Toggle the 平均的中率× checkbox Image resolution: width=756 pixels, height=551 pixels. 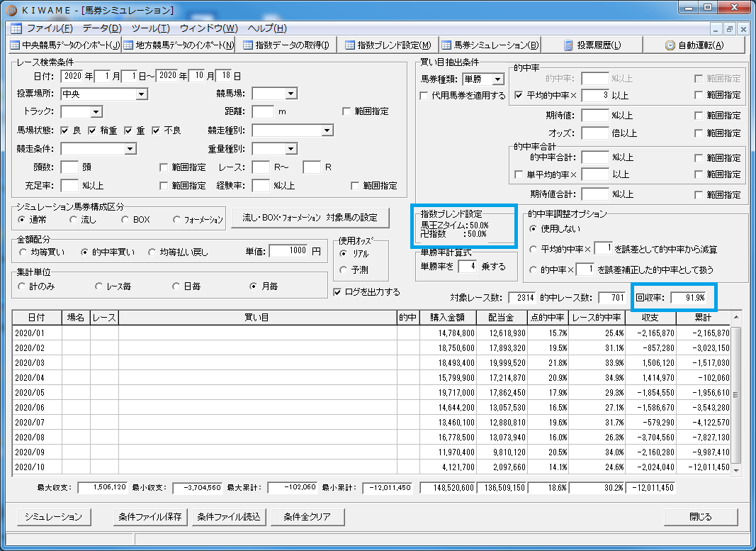click(519, 96)
